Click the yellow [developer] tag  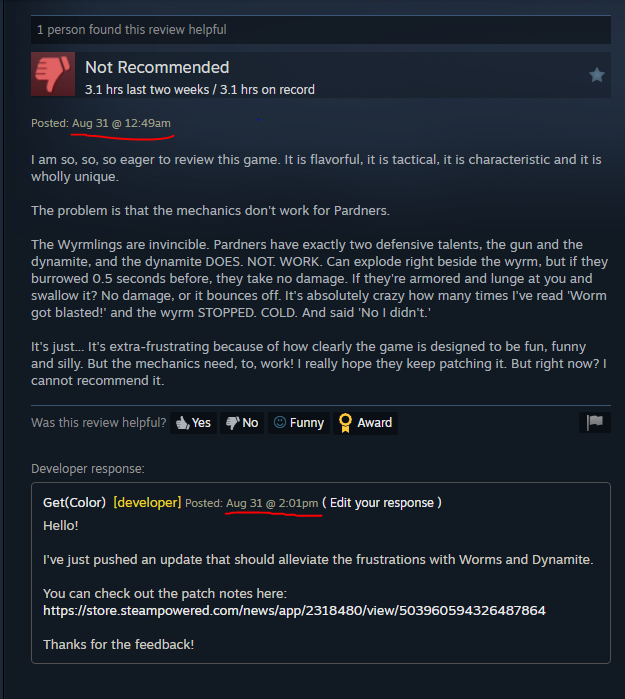[x=147, y=503]
